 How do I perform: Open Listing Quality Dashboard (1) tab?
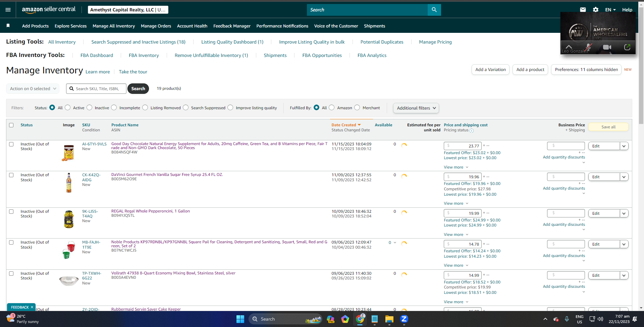pyautogui.click(x=232, y=42)
